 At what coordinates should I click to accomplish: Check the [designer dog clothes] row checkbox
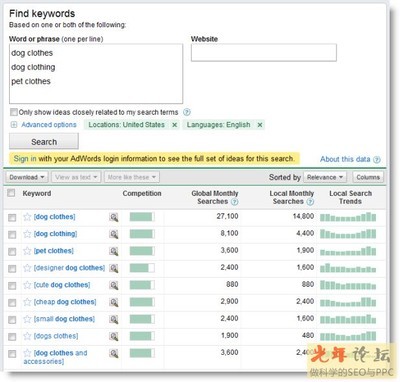(x=12, y=269)
